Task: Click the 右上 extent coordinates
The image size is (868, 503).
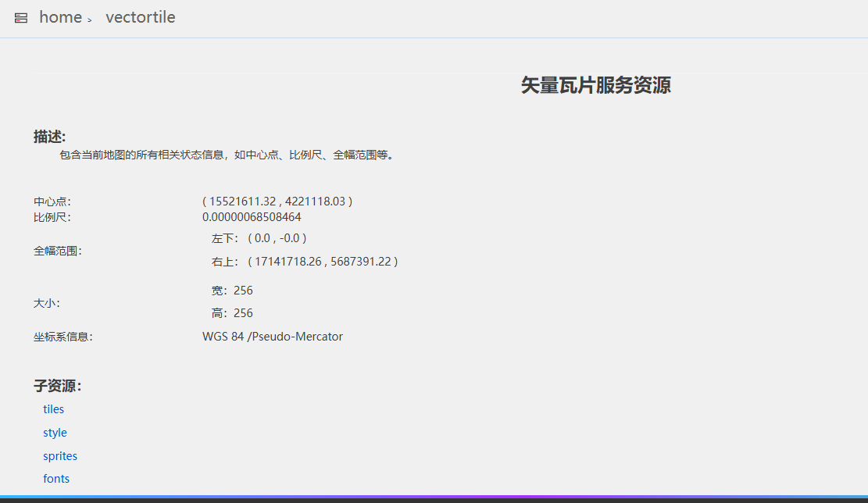Action: [x=323, y=262]
